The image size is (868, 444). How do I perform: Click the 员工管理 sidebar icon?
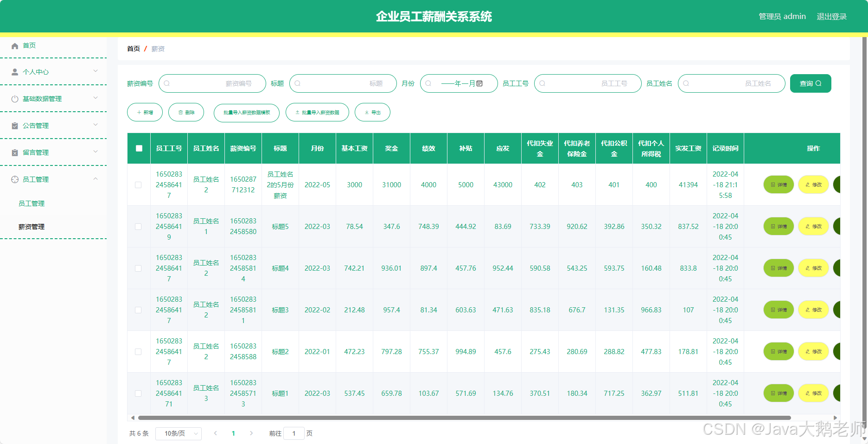pos(14,179)
